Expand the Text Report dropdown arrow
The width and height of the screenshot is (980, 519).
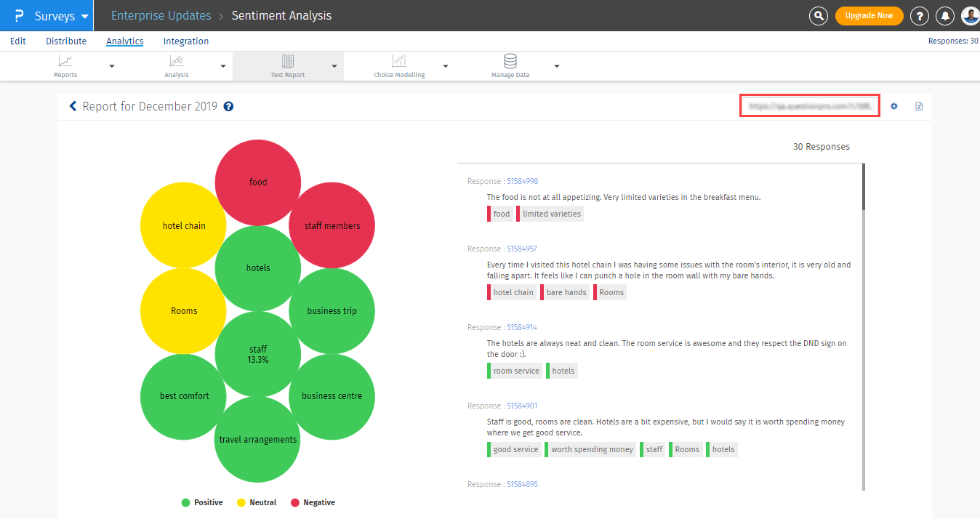pyautogui.click(x=334, y=66)
